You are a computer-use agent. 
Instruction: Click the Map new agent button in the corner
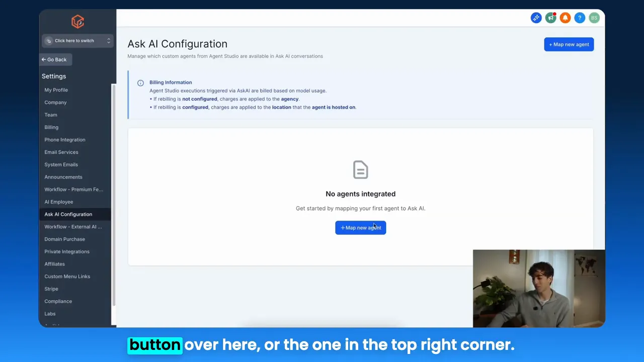[x=569, y=44]
